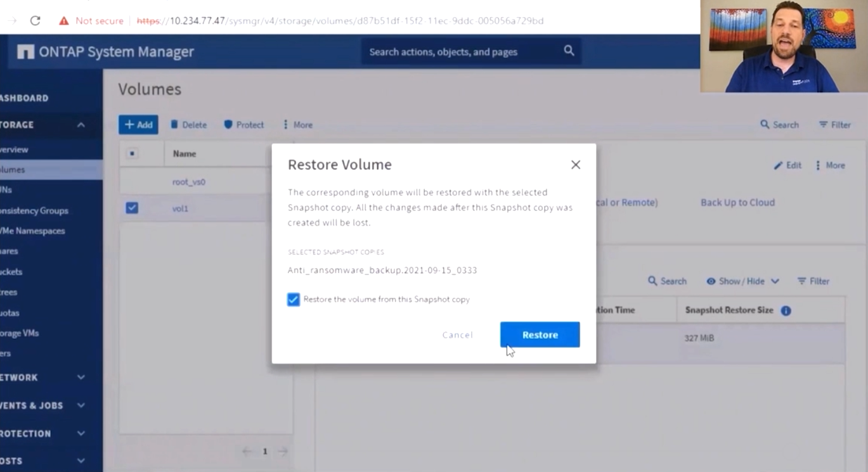868x472 pixels.
Task: Click Search in snapshot copies toolbar
Action: (667, 281)
